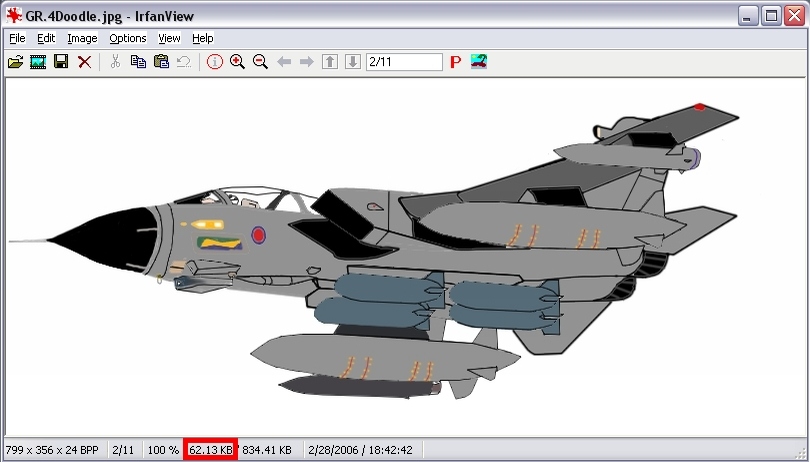Viewport: 810px width, 462px height.
Task: Click the red P properties icon
Action: coord(455,62)
